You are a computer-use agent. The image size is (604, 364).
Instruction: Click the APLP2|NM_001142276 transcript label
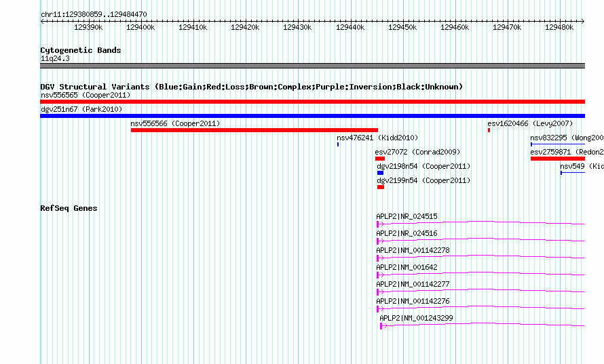pos(413,301)
